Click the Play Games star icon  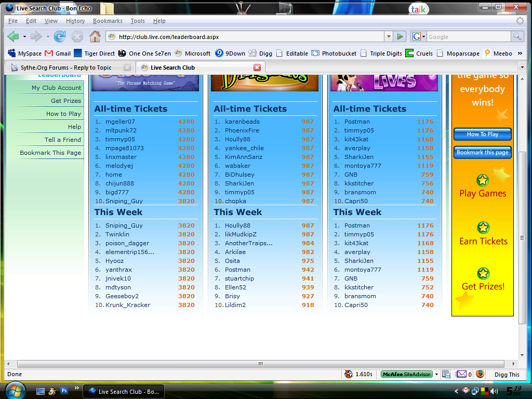pos(483,180)
